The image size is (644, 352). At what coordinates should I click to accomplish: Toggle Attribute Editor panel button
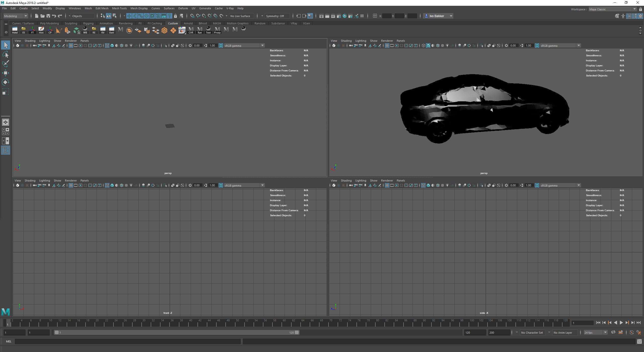[x=629, y=16]
